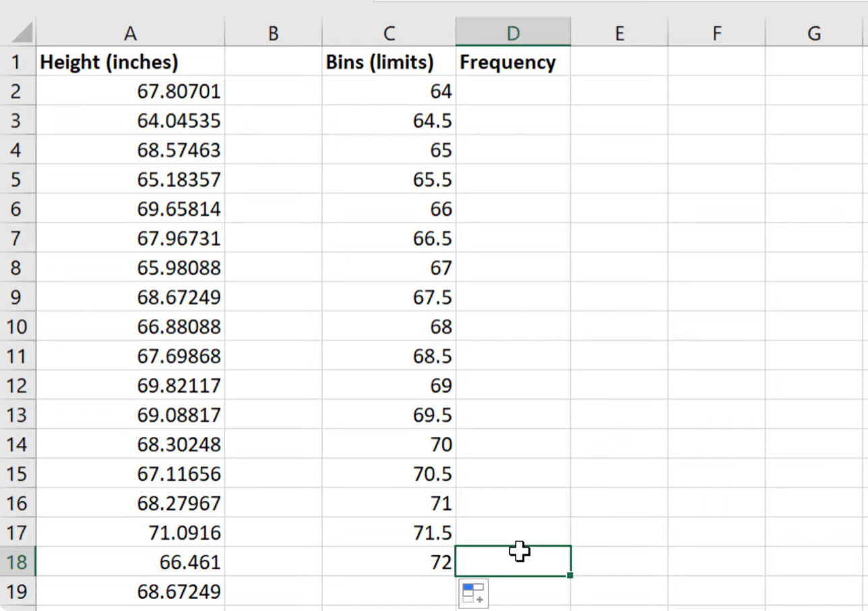Select bin limit cell 66.5
868x611 pixels.
389,238
